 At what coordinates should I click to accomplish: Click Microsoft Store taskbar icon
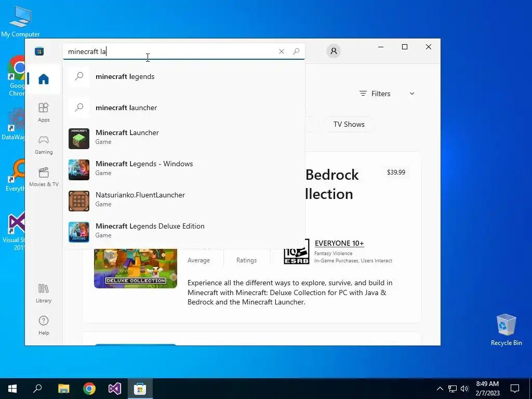[140, 389]
